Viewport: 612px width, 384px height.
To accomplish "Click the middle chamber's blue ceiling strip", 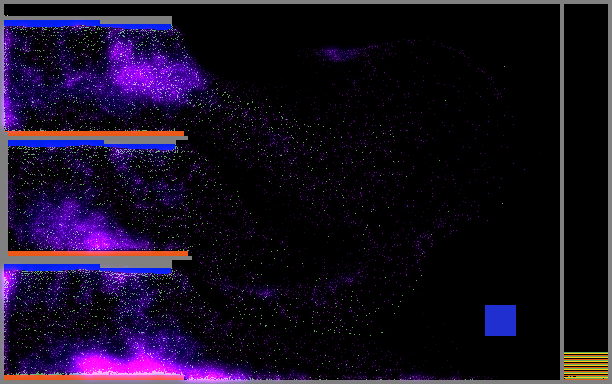I will click(x=91, y=145).
